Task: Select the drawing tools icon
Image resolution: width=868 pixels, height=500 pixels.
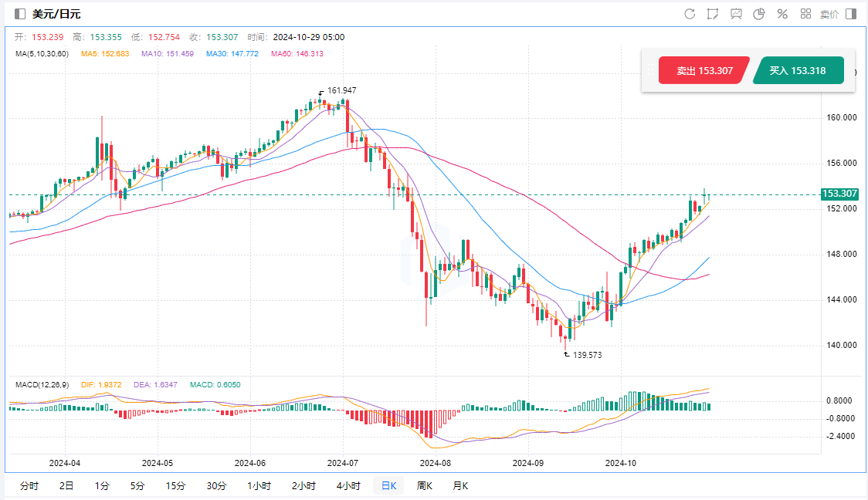Action: coord(713,14)
